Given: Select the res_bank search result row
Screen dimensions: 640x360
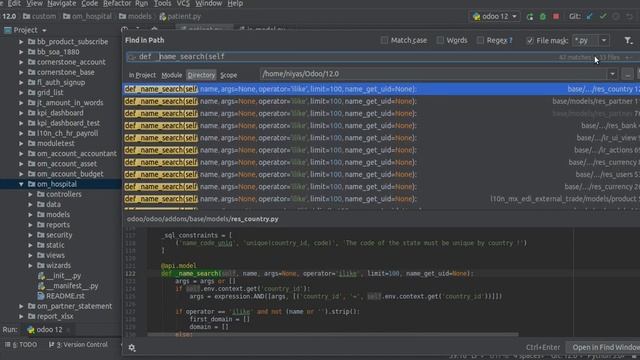Looking at the screenshot, I should (381, 126).
